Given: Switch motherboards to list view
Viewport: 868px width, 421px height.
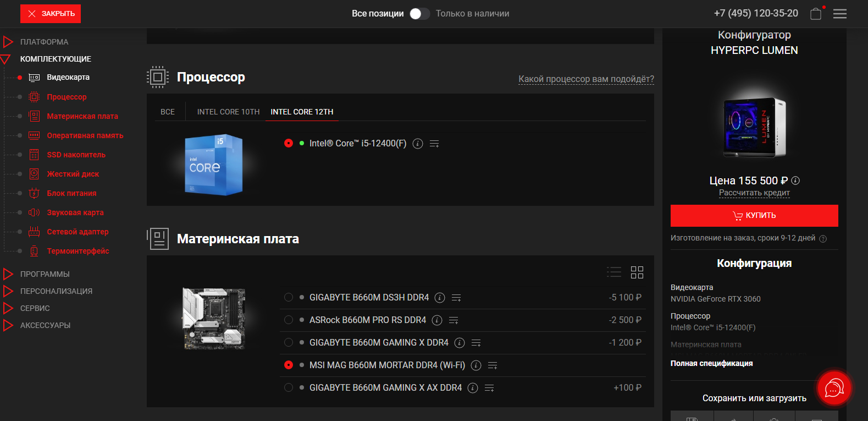Looking at the screenshot, I should point(614,272).
